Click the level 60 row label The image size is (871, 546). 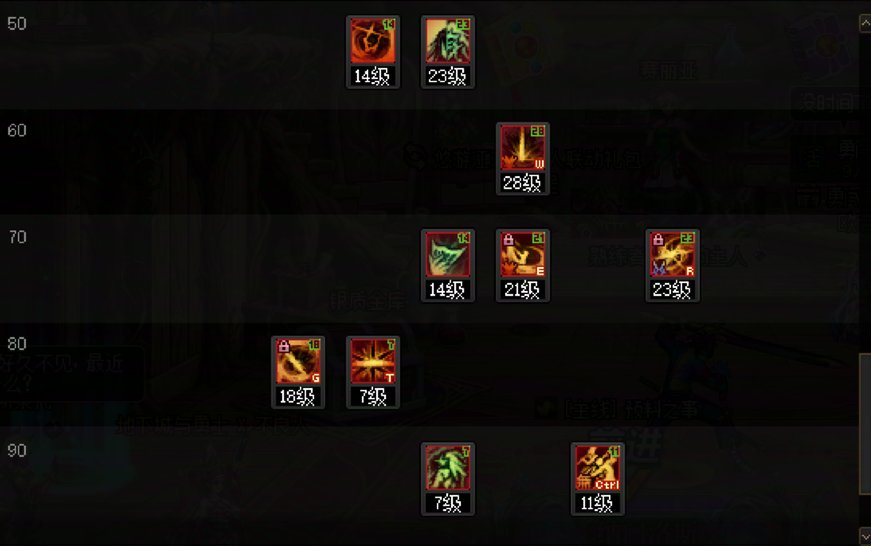pos(17,131)
